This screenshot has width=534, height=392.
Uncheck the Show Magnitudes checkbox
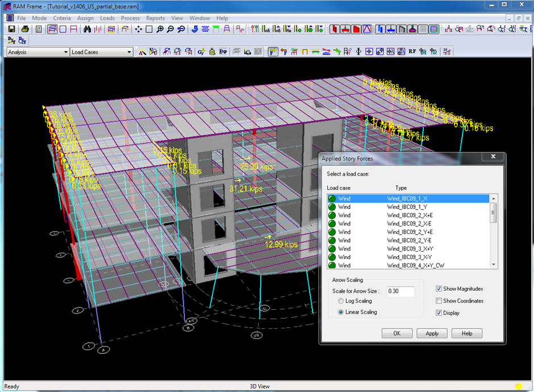(x=439, y=289)
